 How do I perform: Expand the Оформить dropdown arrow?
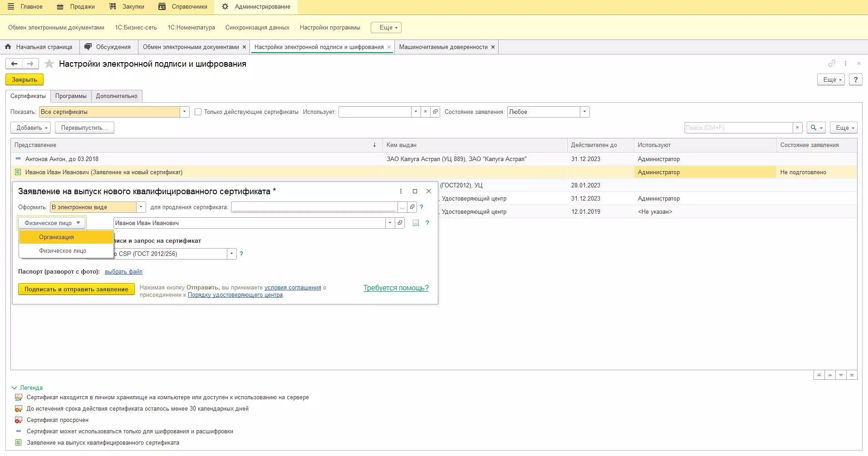(141, 207)
